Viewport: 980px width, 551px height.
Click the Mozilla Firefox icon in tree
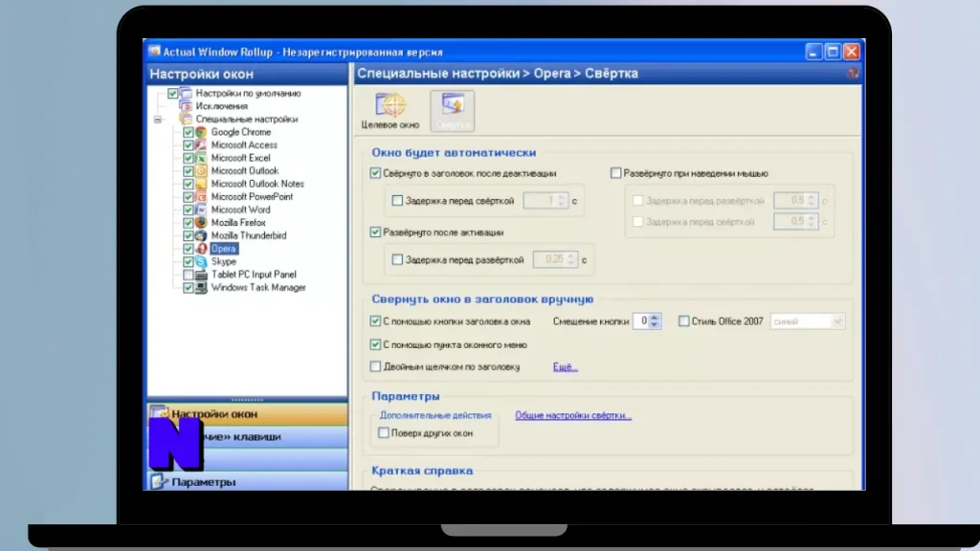point(201,222)
